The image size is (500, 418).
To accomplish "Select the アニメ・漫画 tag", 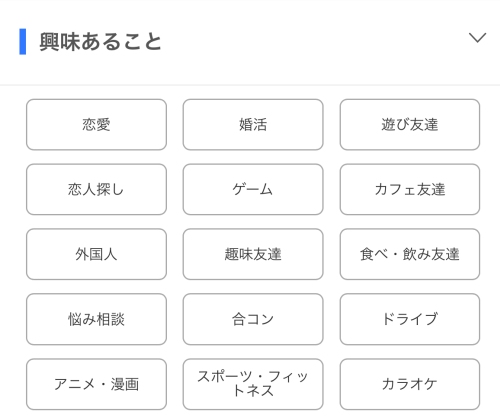I will tap(96, 384).
